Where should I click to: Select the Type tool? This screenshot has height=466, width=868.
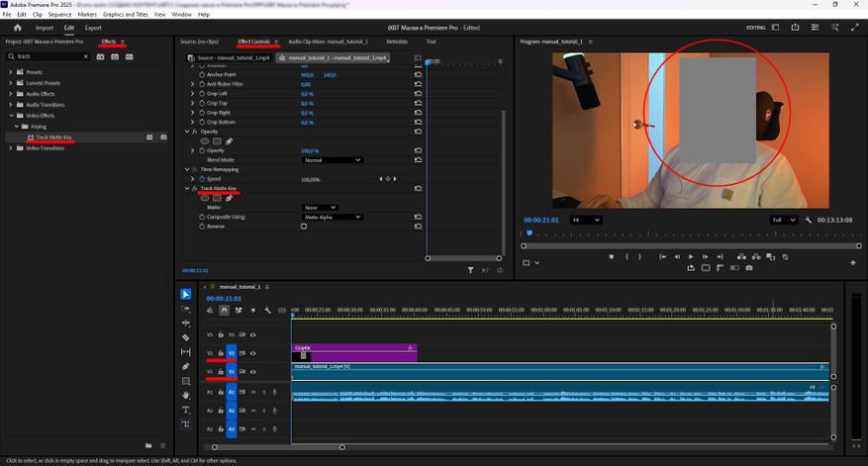point(186,410)
